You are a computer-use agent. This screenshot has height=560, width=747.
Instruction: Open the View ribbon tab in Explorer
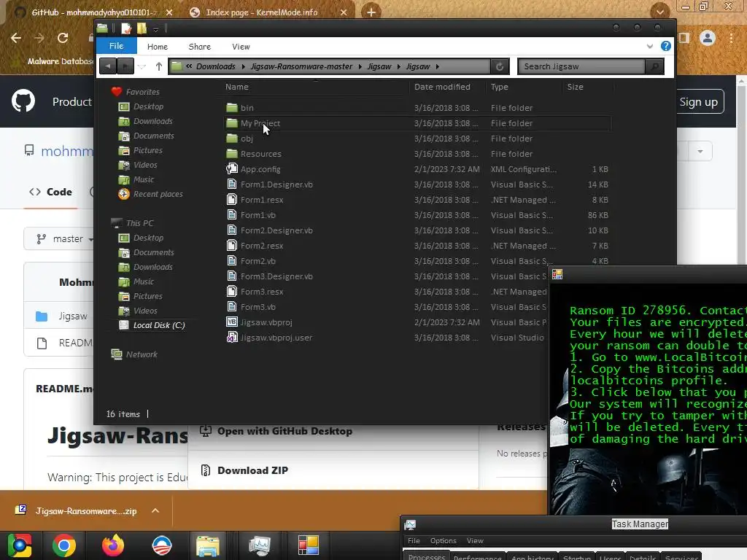[241, 47]
